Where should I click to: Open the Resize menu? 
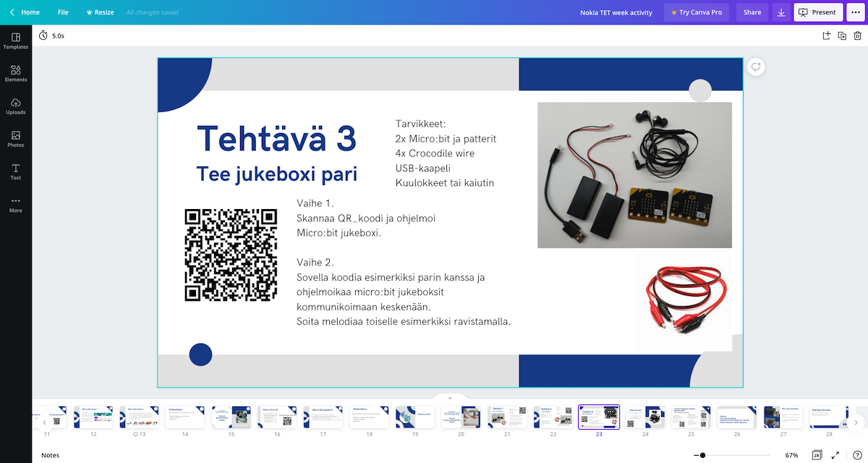pos(100,12)
